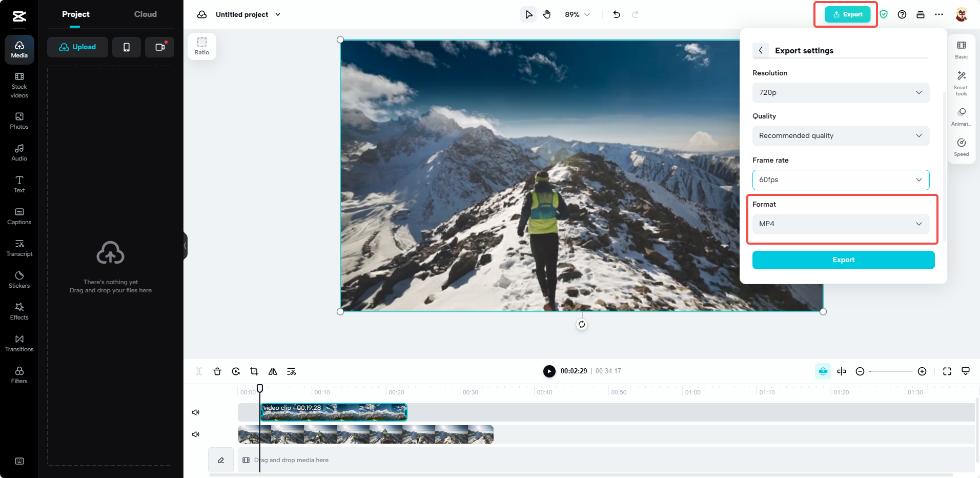
Task: Open the CapCut home logo
Action: pos(19,16)
